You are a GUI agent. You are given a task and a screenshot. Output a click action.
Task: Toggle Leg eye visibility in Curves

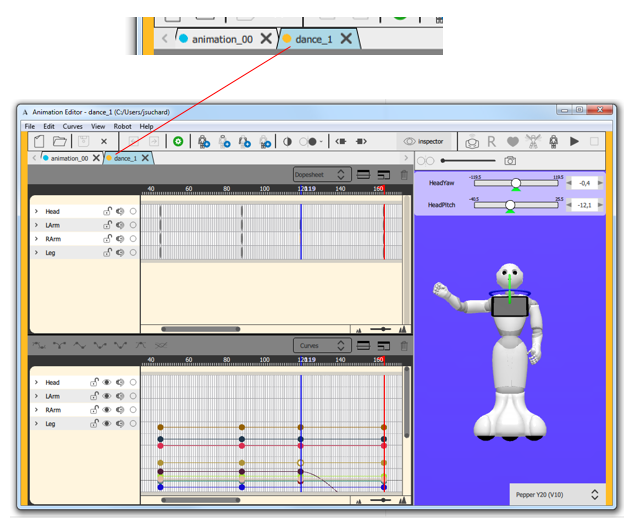[107, 423]
